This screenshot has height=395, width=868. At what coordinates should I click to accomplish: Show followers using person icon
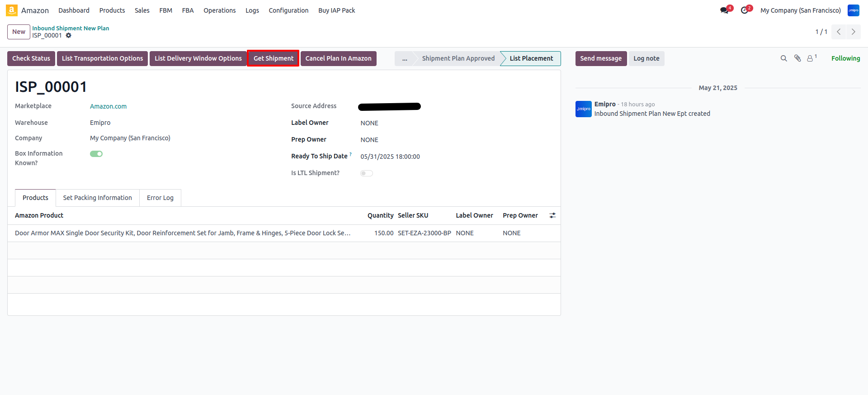click(x=810, y=58)
